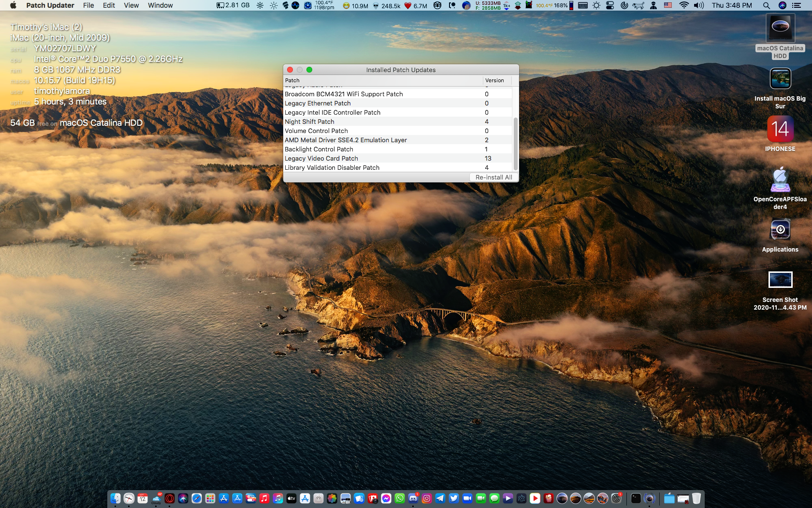
Task: Open Photos from the Dock
Action: pyautogui.click(x=332, y=498)
